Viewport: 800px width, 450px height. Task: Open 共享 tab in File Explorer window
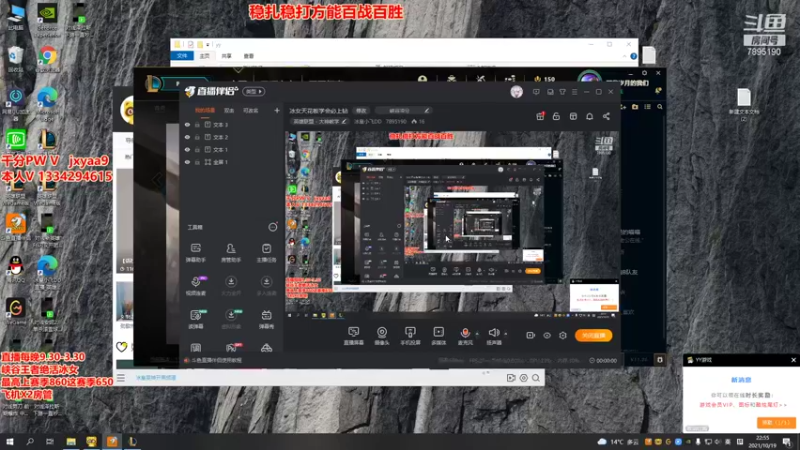coord(227,56)
